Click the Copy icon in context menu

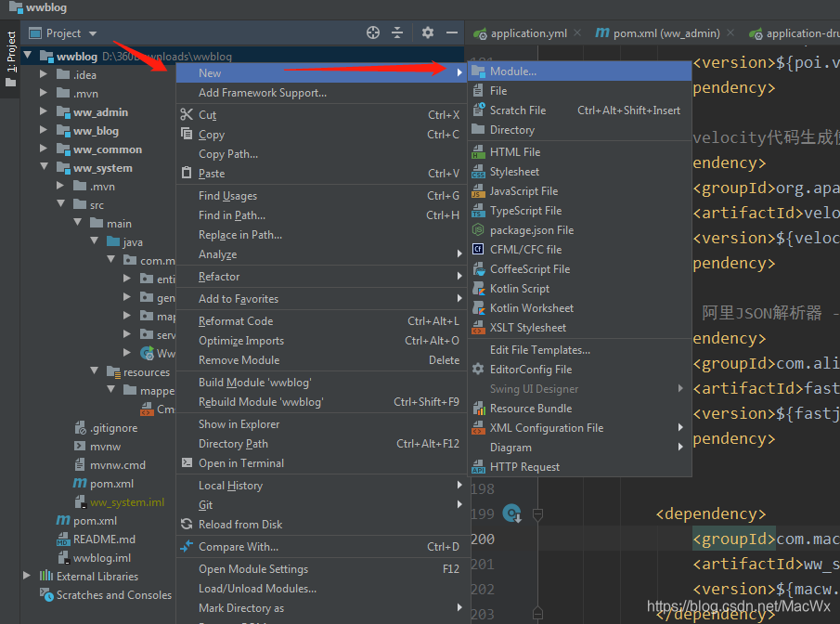coord(187,134)
